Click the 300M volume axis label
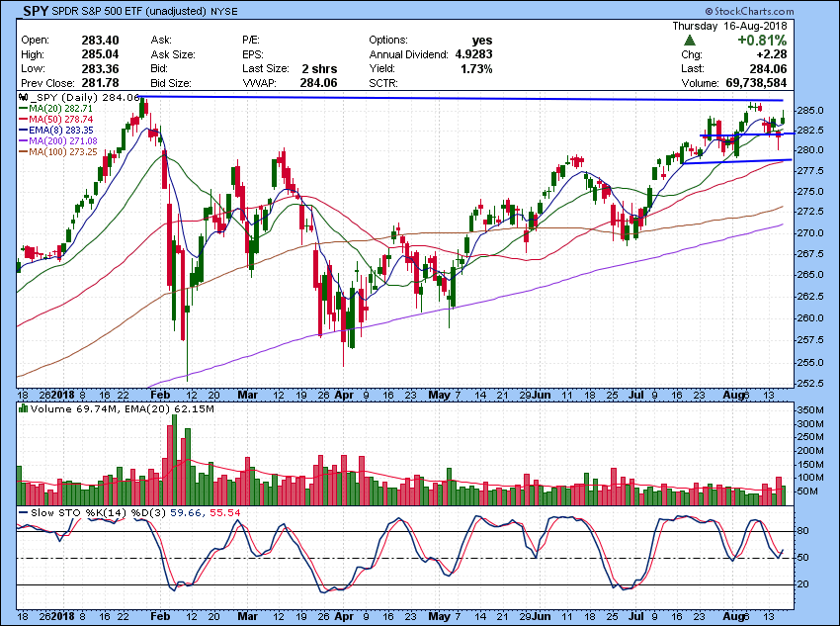The height and width of the screenshot is (626, 840). tap(810, 424)
